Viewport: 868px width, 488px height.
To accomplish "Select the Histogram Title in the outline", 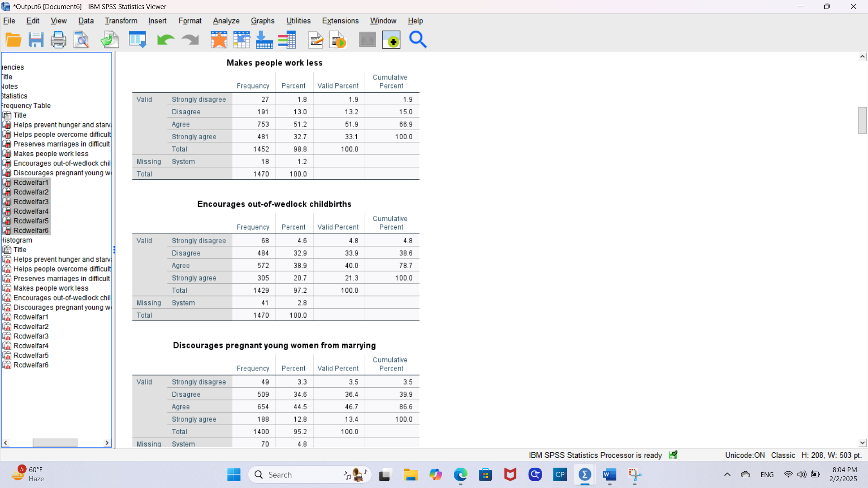I will point(20,249).
